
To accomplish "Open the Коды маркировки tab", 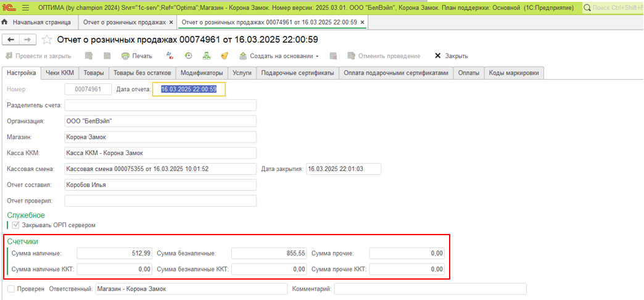I will point(514,73).
